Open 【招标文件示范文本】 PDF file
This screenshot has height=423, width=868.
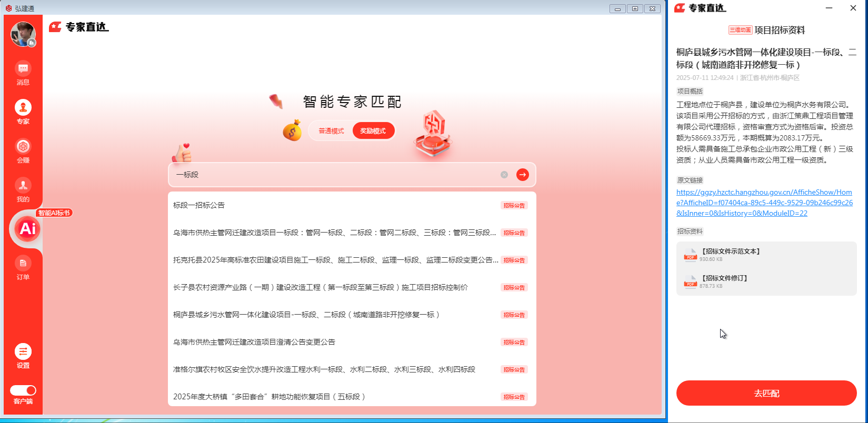click(766, 255)
